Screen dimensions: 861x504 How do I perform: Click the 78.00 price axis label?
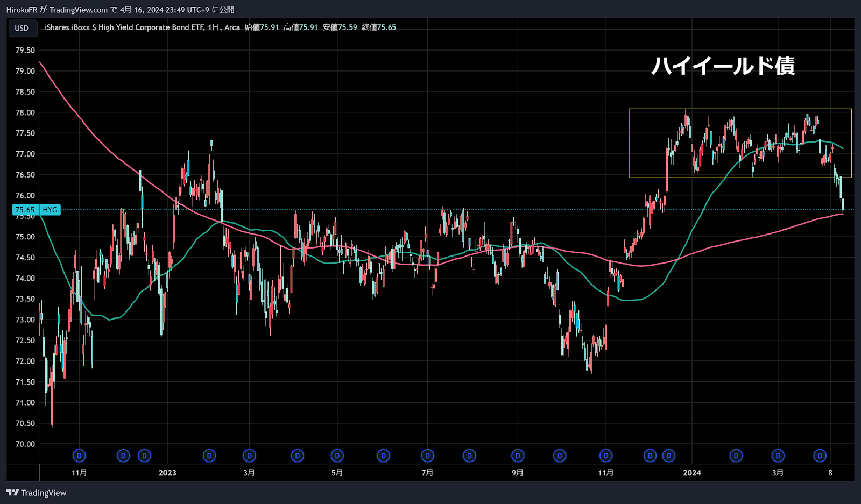25,112
